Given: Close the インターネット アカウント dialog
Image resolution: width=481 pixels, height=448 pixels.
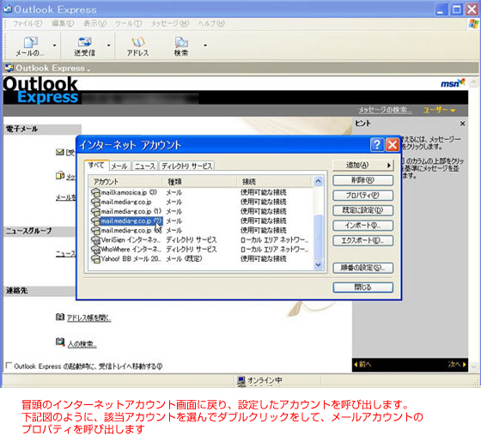Looking at the screenshot, I should tap(393, 144).
